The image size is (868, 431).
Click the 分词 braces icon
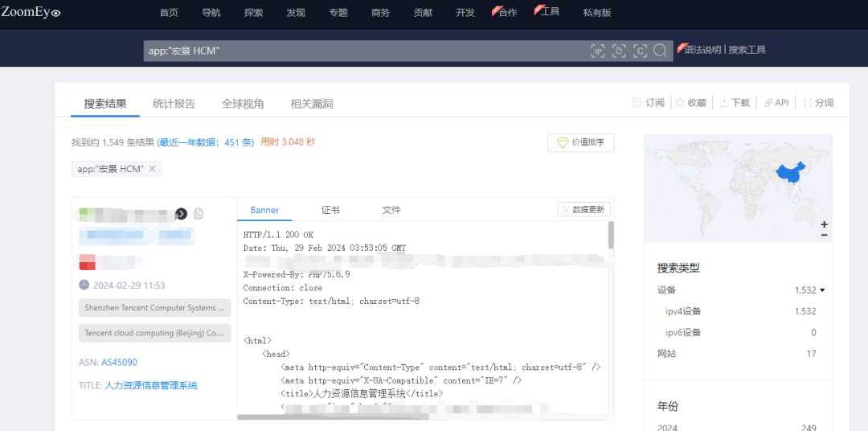tap(808, 102)
